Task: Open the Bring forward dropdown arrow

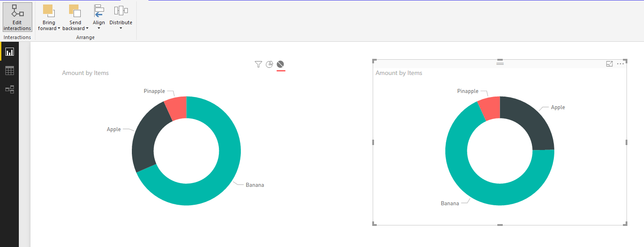Action: 58,28
